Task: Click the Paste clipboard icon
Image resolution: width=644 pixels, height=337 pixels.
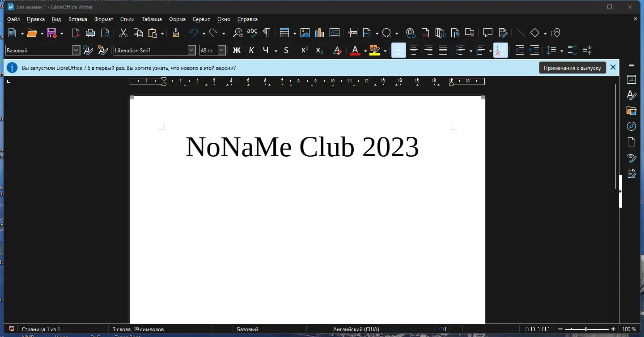Action: pyautogui.click(x=153, y=33)
